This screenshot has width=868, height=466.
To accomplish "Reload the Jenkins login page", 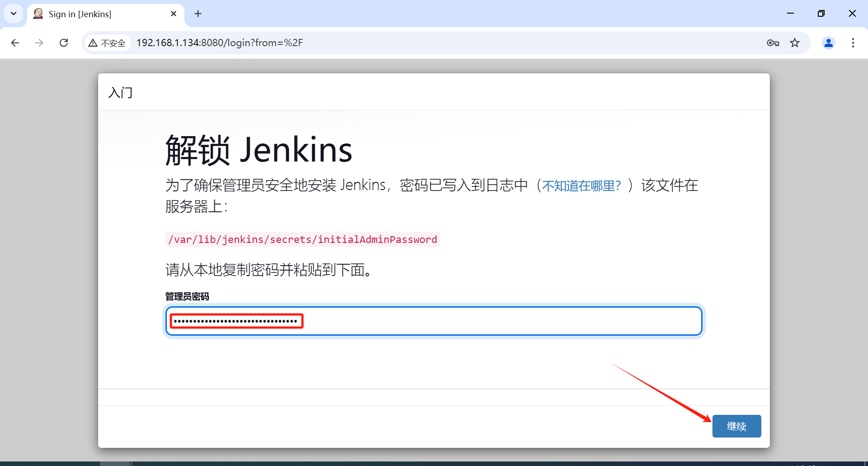I will tap(64, 43).
